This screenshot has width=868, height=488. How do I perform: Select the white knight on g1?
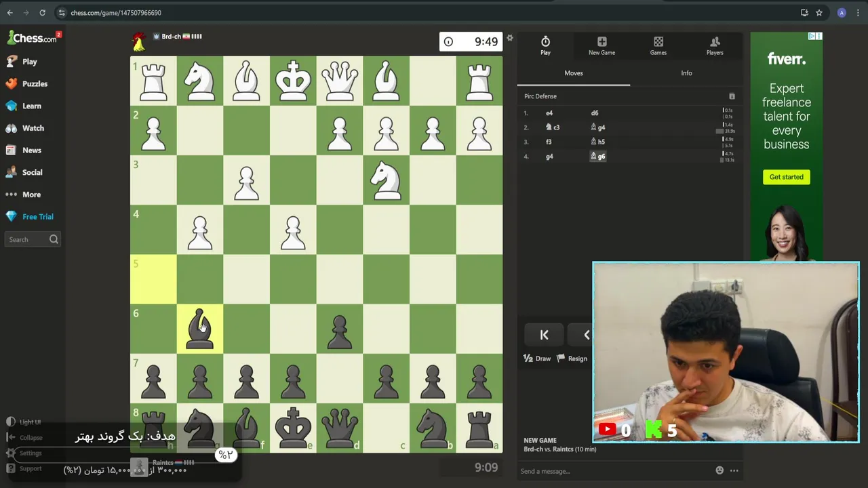[x=200, y=81]
